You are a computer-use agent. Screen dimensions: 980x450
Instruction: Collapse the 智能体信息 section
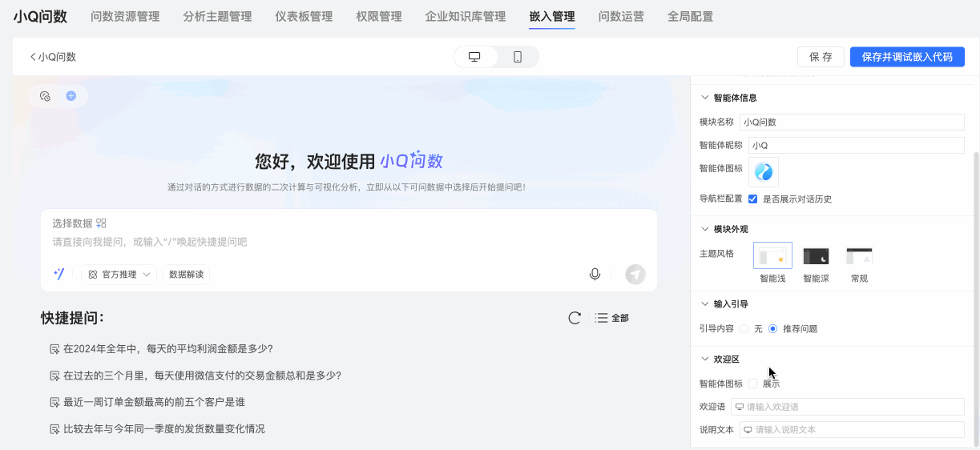coord(704,98)
